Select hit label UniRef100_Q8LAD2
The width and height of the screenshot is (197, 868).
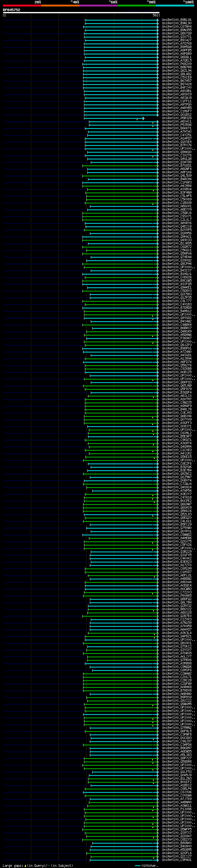[x=177, y=74]
